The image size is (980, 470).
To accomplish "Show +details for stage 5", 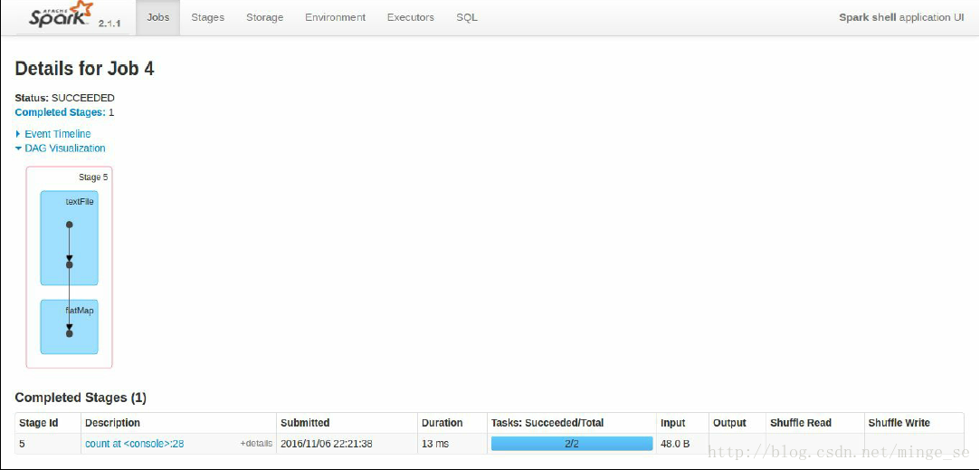I will click(x=256, y=444).
